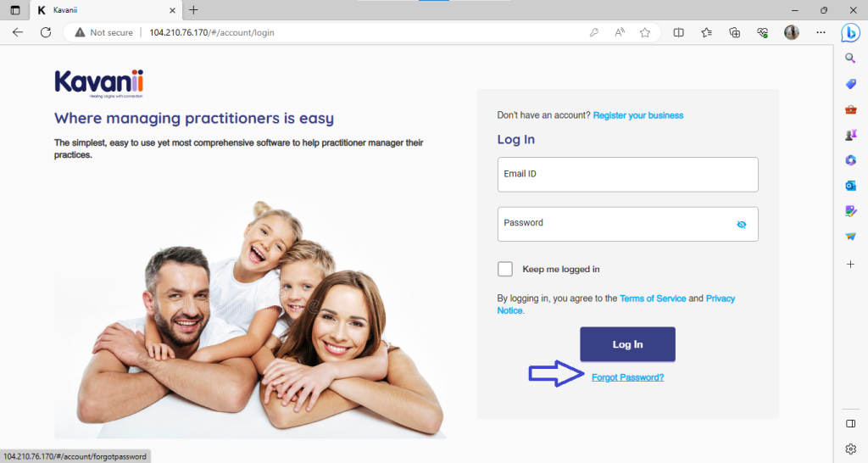Focus the Password input field
This screenshot has height=463, width=868.
pyautogui.click(x=628, y=225)
